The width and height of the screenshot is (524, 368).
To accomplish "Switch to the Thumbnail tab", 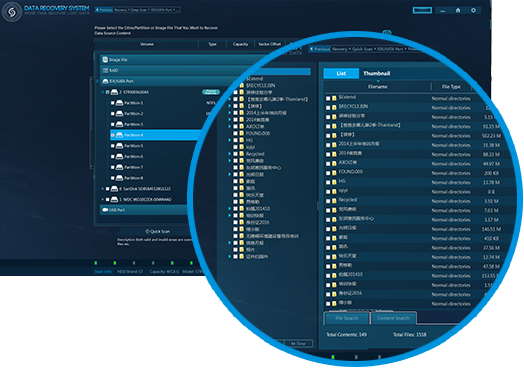I will 377,73.
